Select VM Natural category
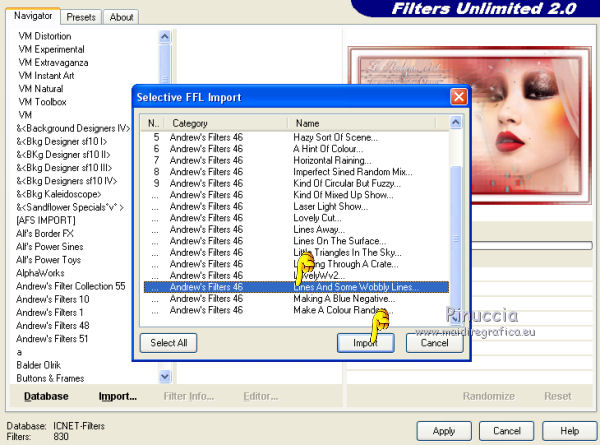Screen dimensions: 600x445 pyautogui.click(x=41, y=88)
